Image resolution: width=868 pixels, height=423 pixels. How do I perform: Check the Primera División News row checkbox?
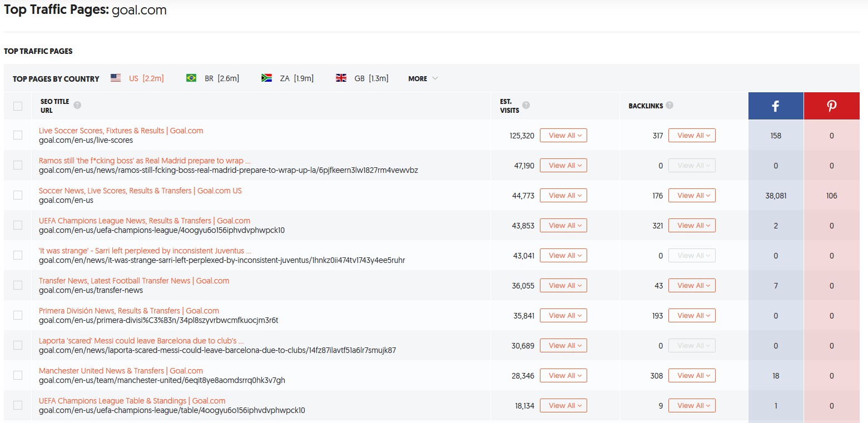click(x=18, y=315)
